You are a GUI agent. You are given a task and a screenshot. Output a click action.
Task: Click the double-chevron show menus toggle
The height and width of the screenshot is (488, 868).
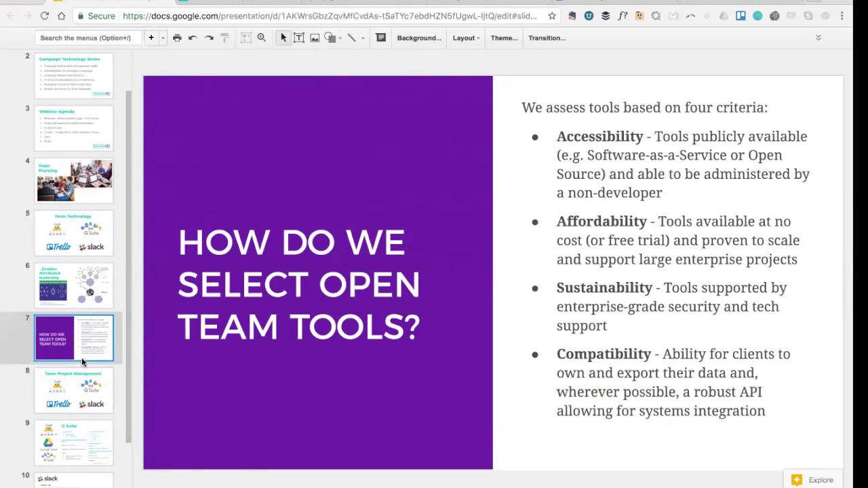[x=818, y=38]
